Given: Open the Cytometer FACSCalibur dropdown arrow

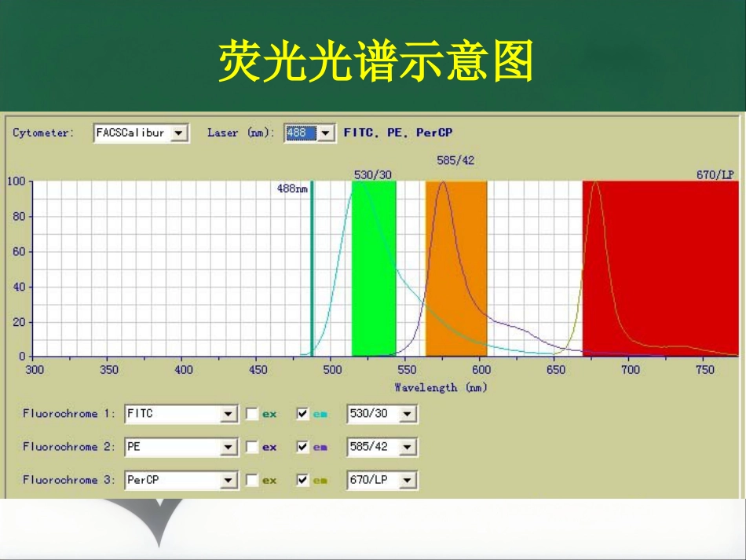Looking at the screenshot, I should [179, 133].
